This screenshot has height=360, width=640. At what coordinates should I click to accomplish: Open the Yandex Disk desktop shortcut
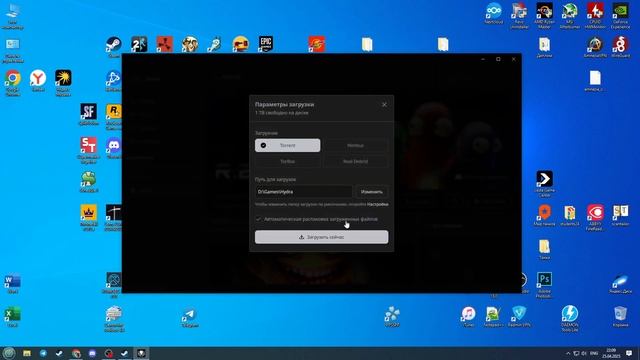[620, 284]
